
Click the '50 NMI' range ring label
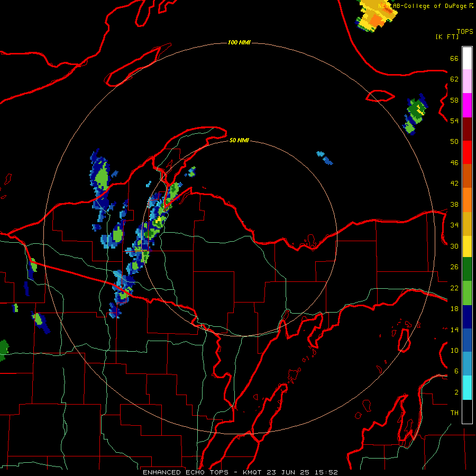(x=239, y=140)
